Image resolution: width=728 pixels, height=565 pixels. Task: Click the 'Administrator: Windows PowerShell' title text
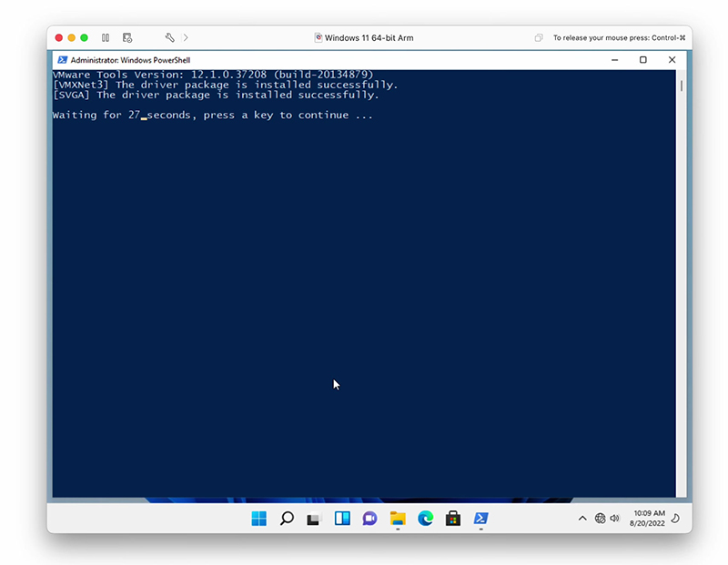(x=130, y=60)
